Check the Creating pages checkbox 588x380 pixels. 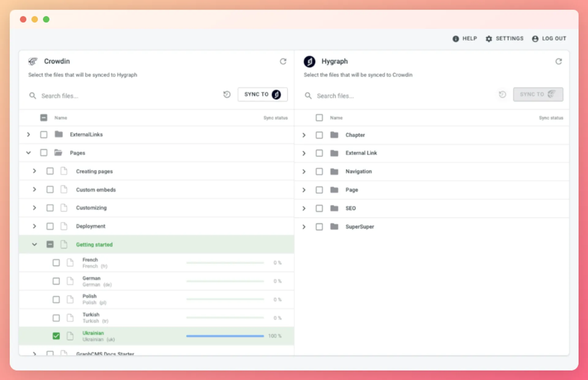coord(50,171)
